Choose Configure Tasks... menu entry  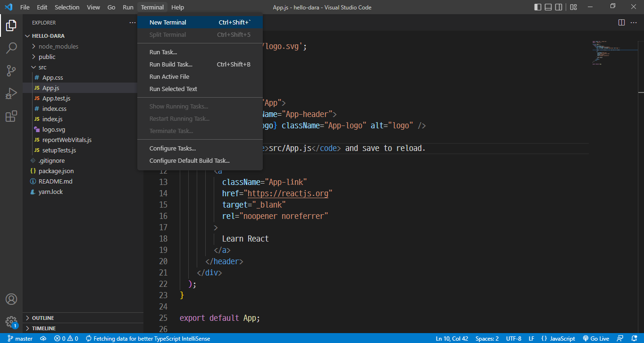tap(200, 148)
